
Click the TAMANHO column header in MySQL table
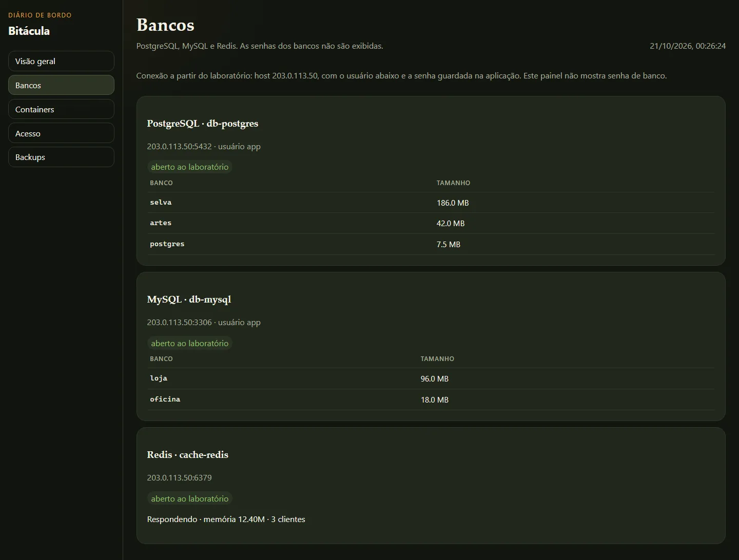(437, 358)
